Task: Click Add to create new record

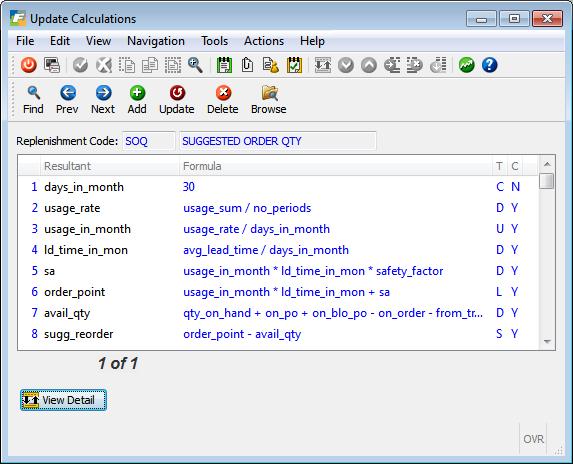Action: click(137, 100)
